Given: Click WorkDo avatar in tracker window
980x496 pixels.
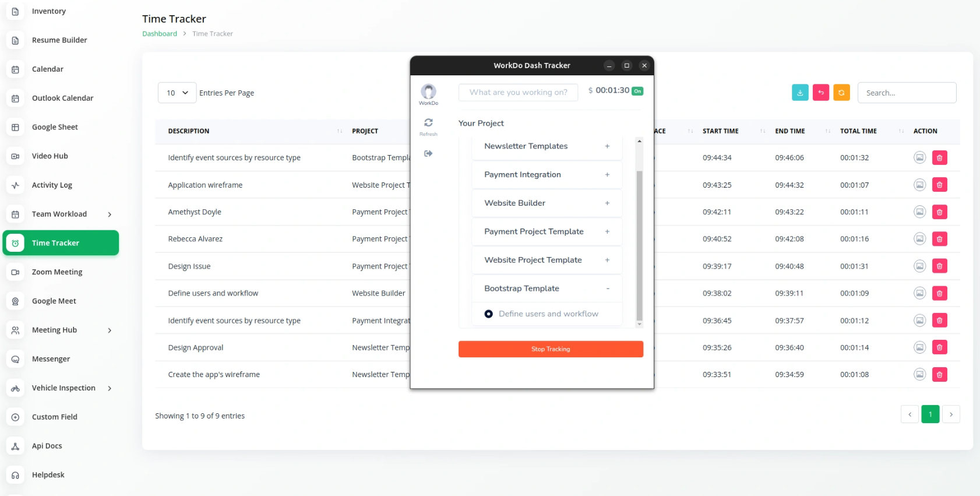Looking at the screenshot, I should click(x=428, y=92).
